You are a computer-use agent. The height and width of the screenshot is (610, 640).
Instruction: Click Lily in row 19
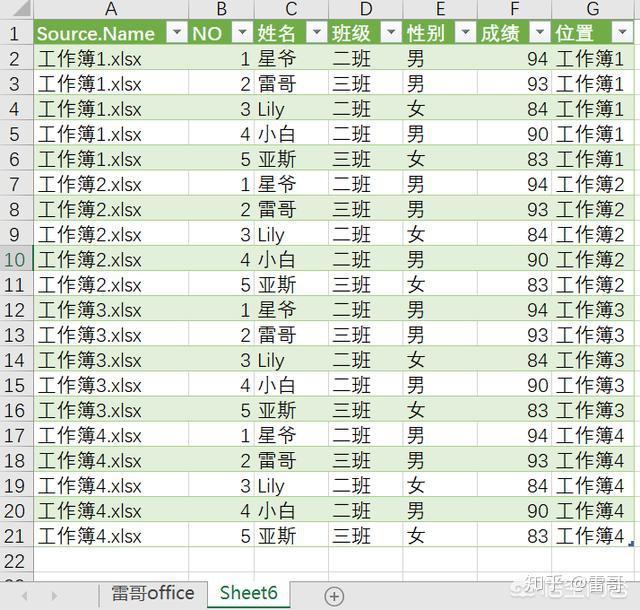pos(271,487)
